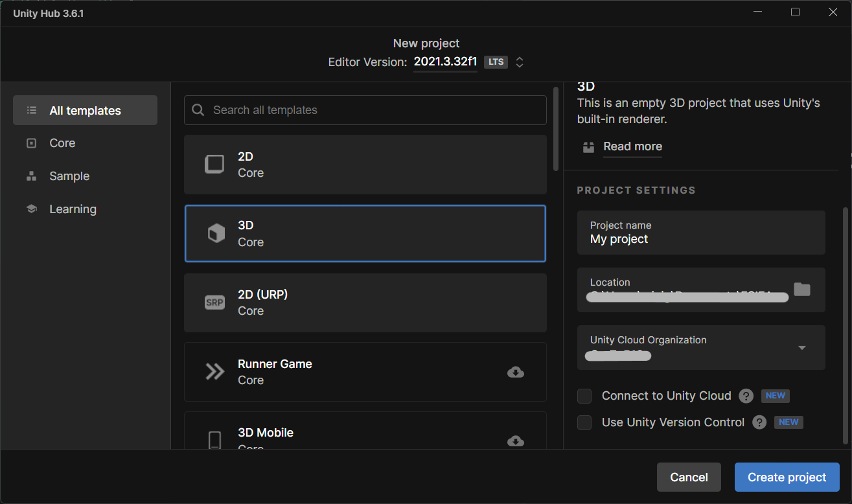The width and height of the screenshot is (852, 504).
Task: Switch to the Sample templates category
Action: [x=69, y=176]
